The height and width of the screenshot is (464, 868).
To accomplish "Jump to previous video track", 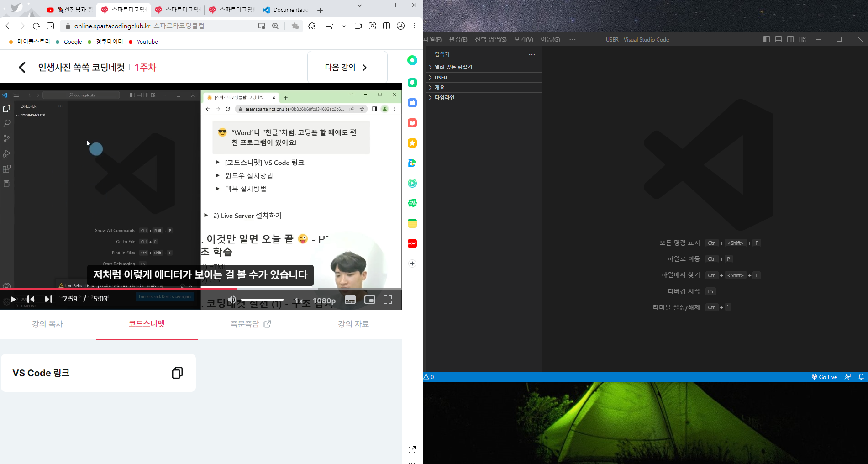I will click(31, 299).
